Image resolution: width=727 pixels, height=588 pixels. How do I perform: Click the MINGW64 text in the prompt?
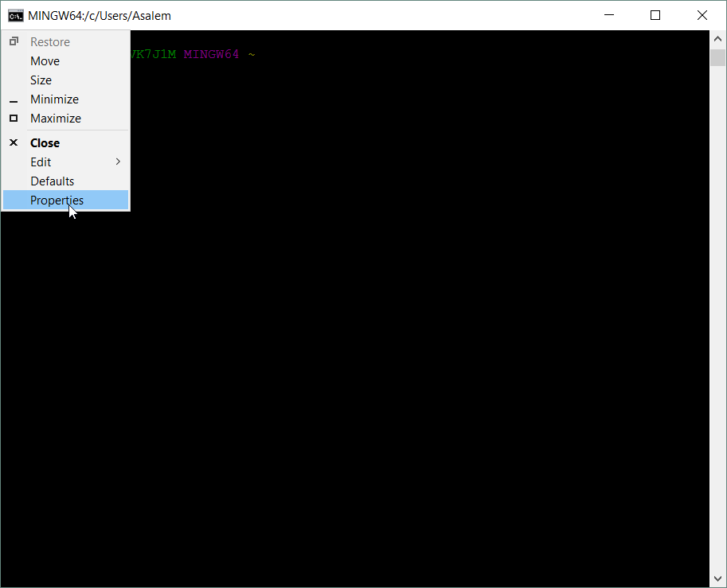pos(211,54)
